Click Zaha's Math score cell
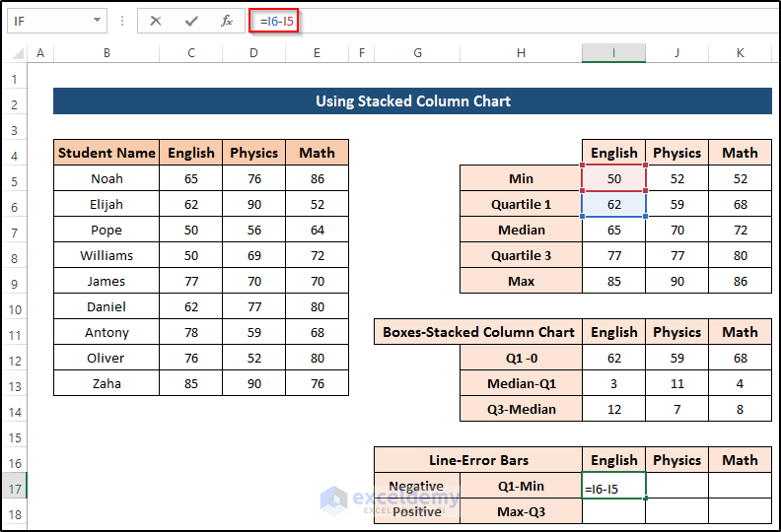 tap(317, 383)
